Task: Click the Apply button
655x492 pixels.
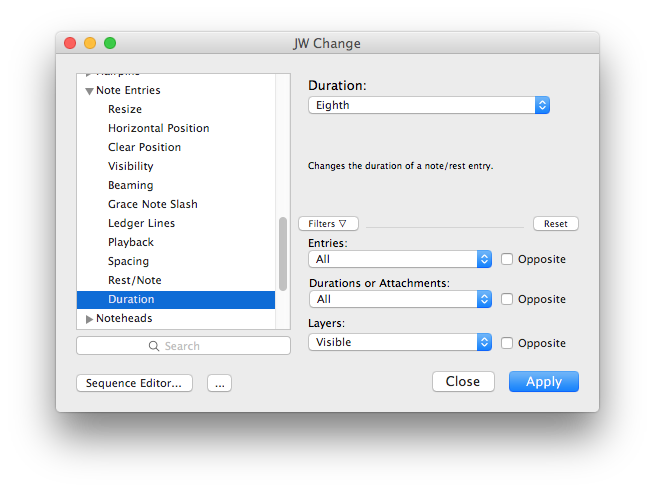Action: point(543,381)
